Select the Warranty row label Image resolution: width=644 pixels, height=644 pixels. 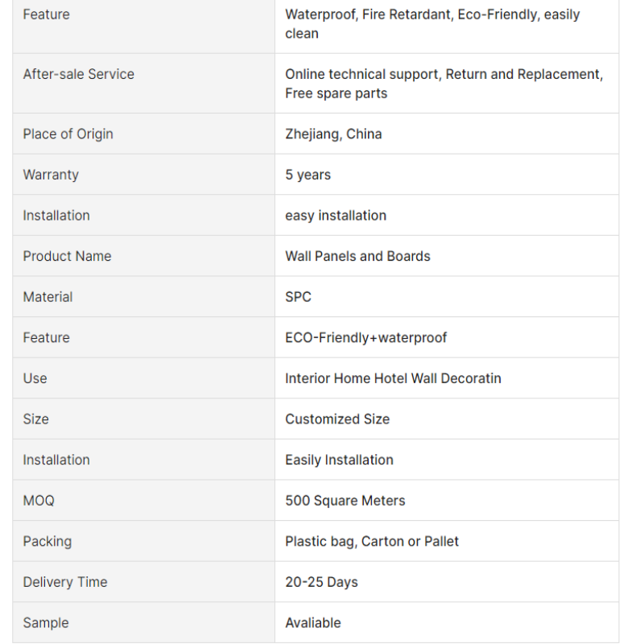(51, 175)
